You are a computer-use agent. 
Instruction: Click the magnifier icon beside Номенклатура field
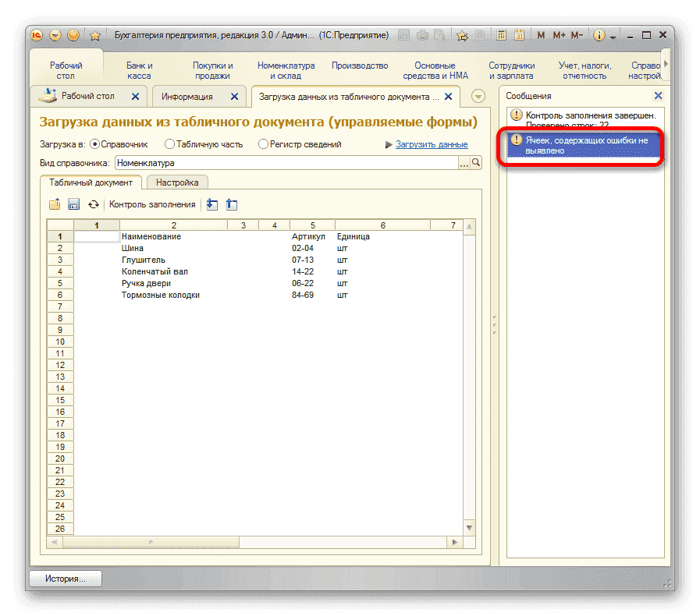[476, 163]
